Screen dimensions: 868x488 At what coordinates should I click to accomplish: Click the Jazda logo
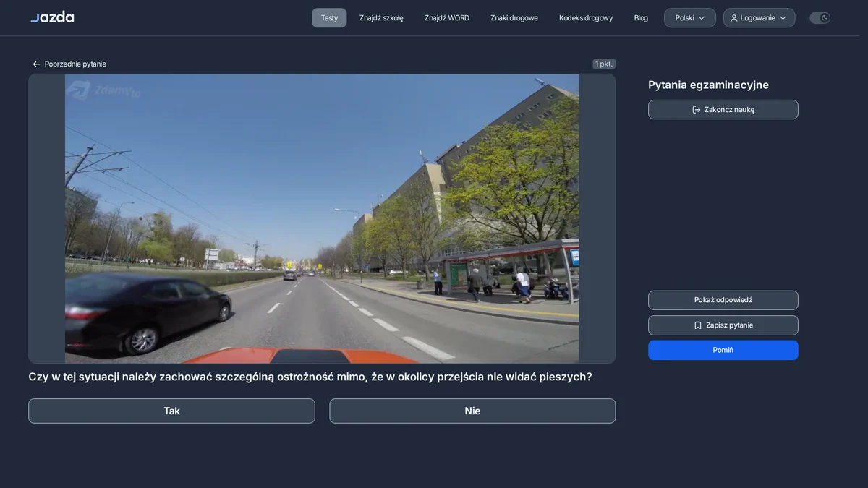point(52,17)
